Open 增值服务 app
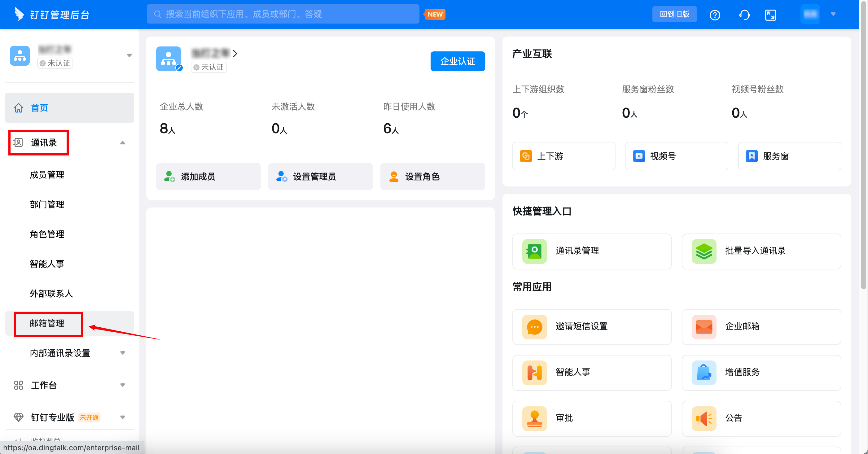 [x=761, y=373]
